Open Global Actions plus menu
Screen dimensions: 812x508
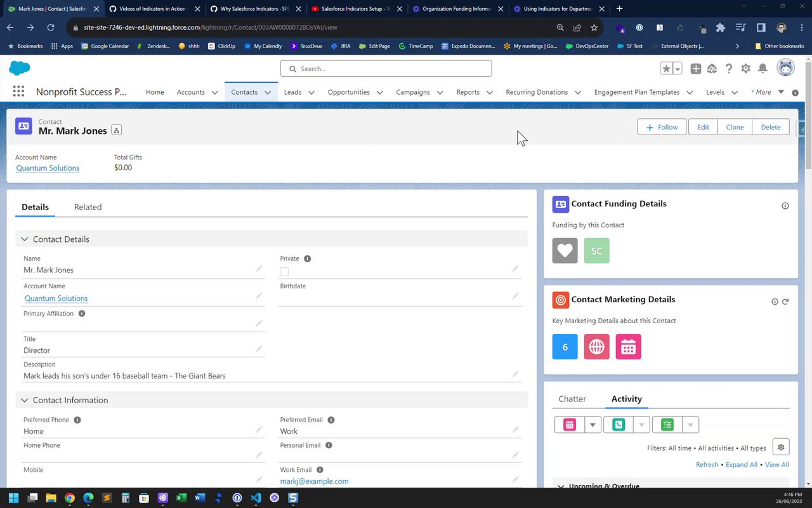[x=696, y=69]
